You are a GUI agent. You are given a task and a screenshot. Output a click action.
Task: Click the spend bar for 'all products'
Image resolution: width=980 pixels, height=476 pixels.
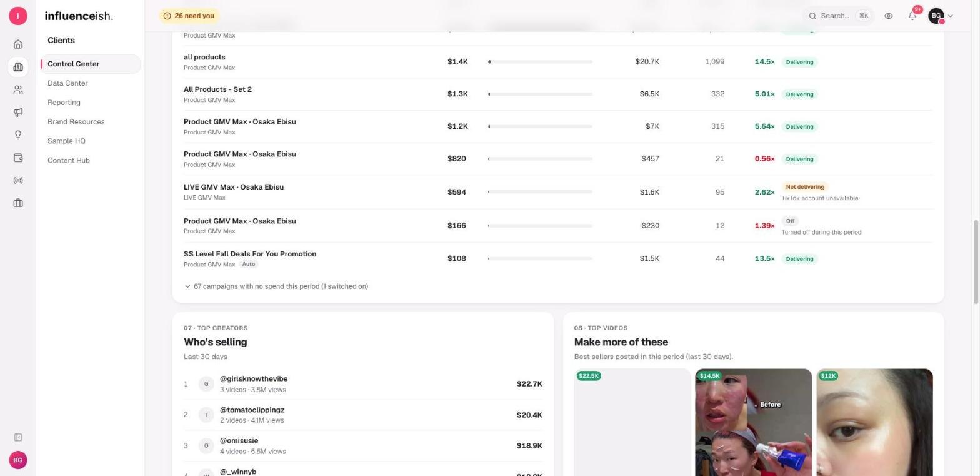[540, 62]
